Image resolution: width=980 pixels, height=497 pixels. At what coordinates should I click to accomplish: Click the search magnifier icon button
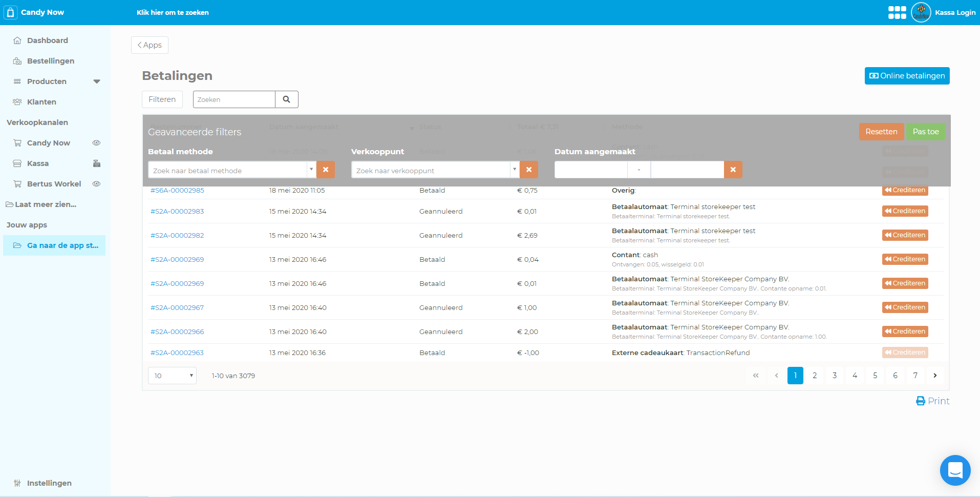pyautogui.click(x=287, y=99)
